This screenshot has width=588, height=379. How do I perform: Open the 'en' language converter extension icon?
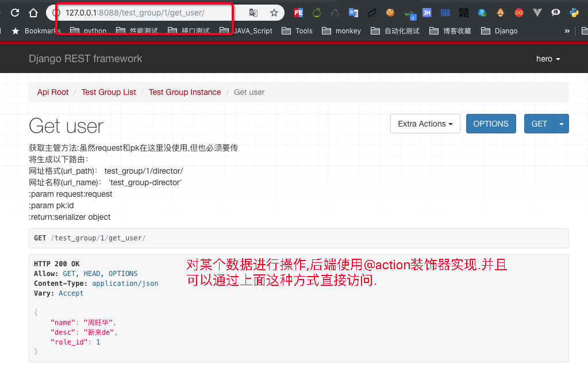pyautogui.click(x=372, y=13)
